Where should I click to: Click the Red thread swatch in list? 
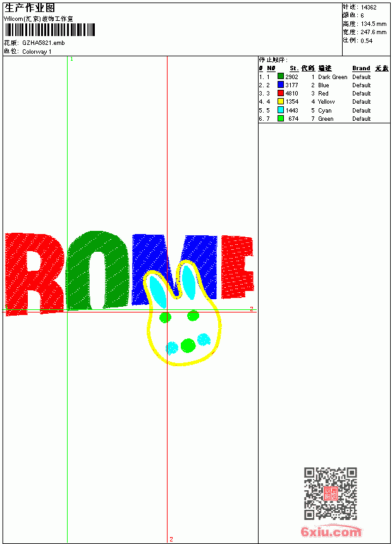281,93
